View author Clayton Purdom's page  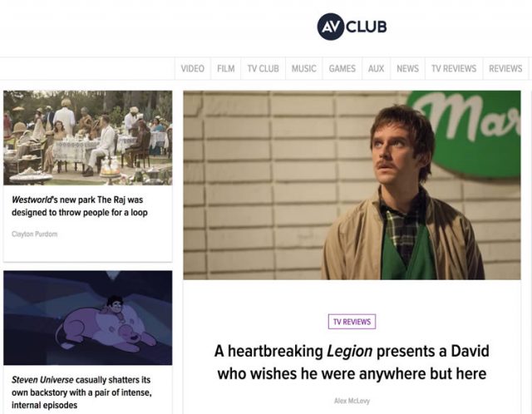click(35, 234)
